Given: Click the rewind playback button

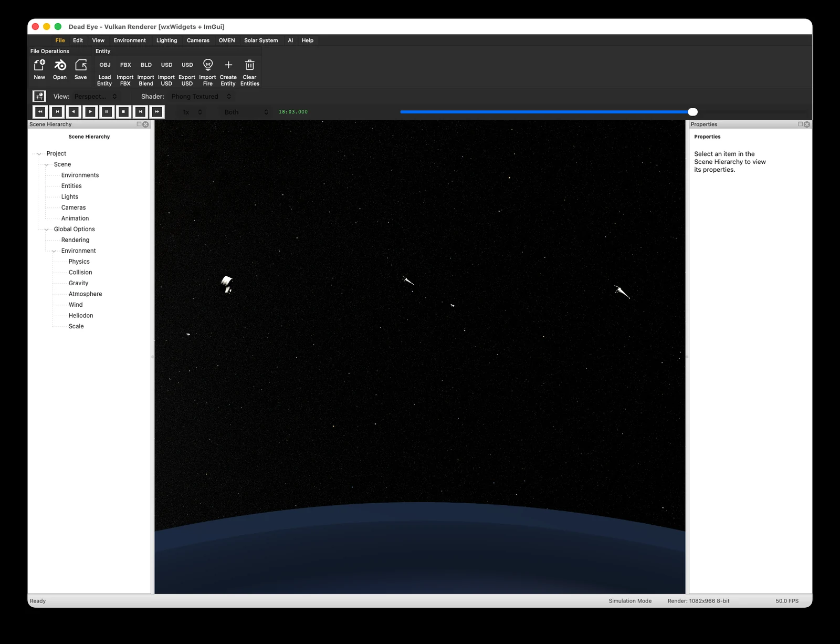Looking at the screenshot, I should (x=40, y=111).
